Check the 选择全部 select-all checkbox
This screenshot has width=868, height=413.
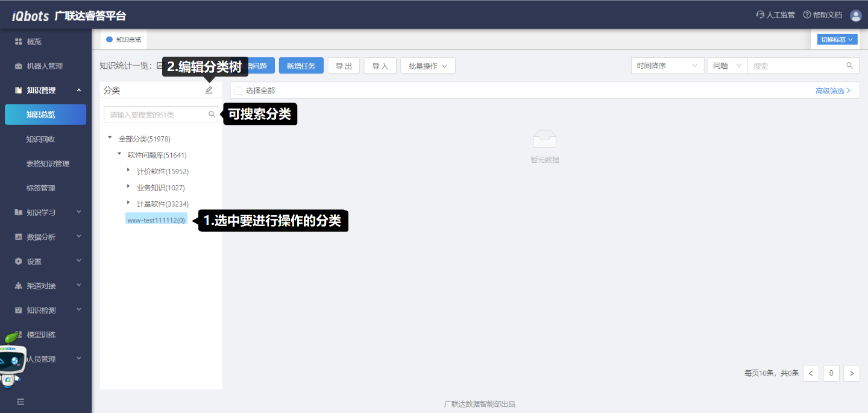pos(238,90)
